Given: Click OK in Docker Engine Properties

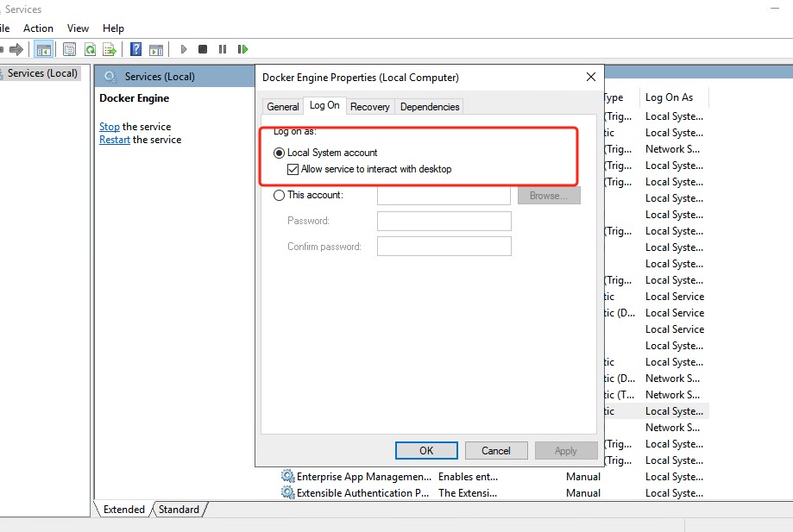Looking at the screenshot, I should [426, 451].
